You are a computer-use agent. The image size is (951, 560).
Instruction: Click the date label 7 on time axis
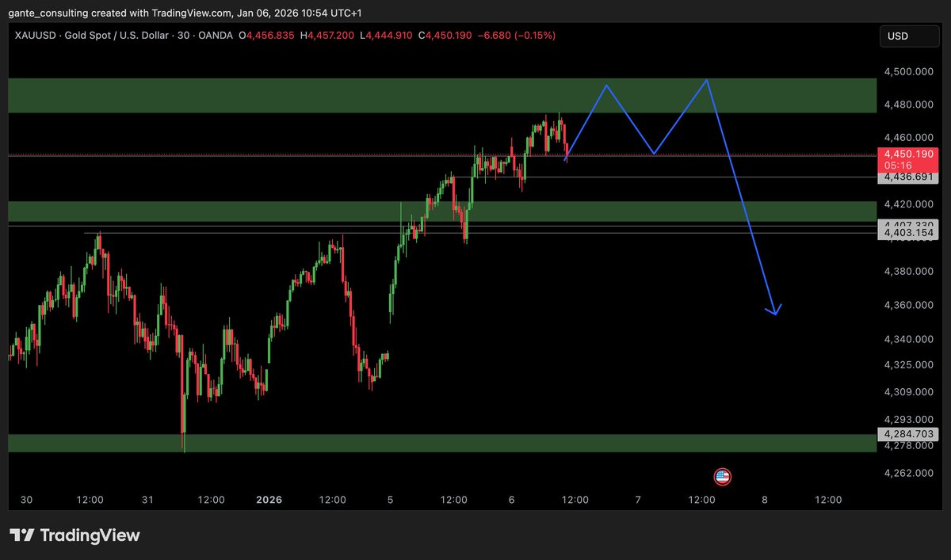638,500
